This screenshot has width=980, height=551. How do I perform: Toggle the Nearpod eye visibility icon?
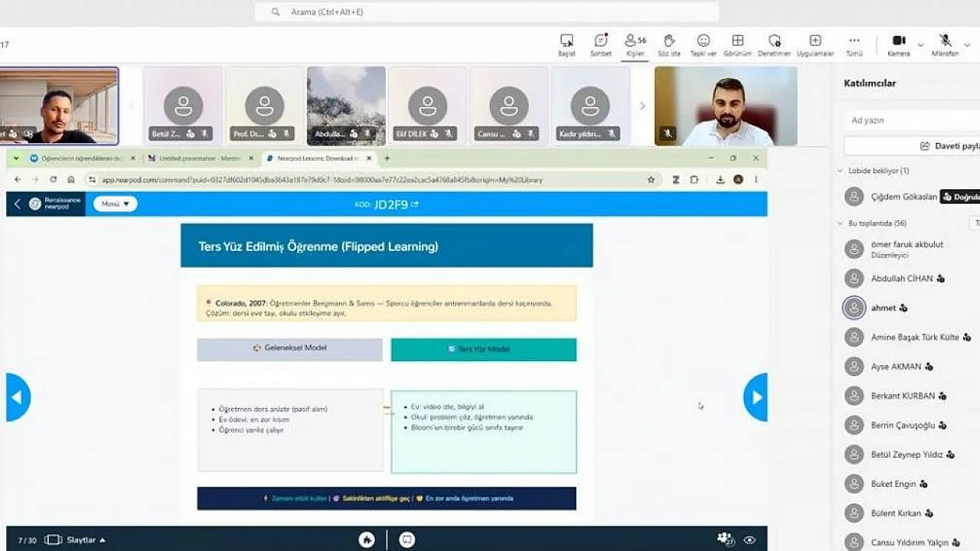[x=750, y=540]
